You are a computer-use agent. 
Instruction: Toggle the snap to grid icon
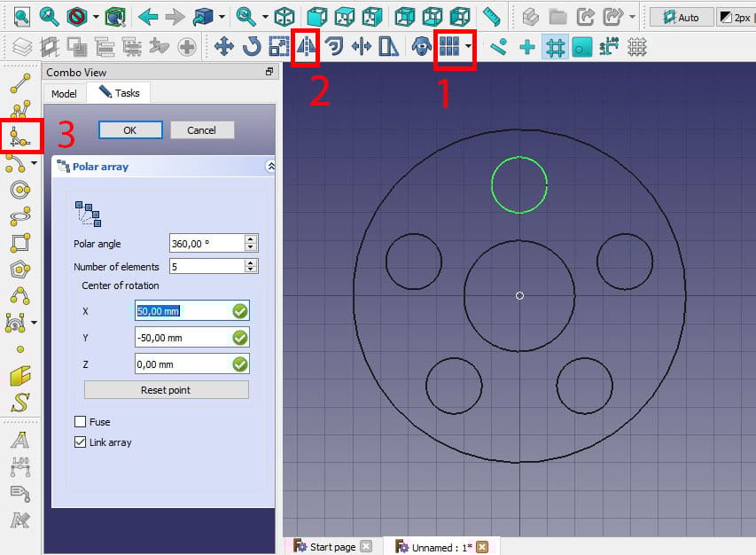[x=555, y=47]
